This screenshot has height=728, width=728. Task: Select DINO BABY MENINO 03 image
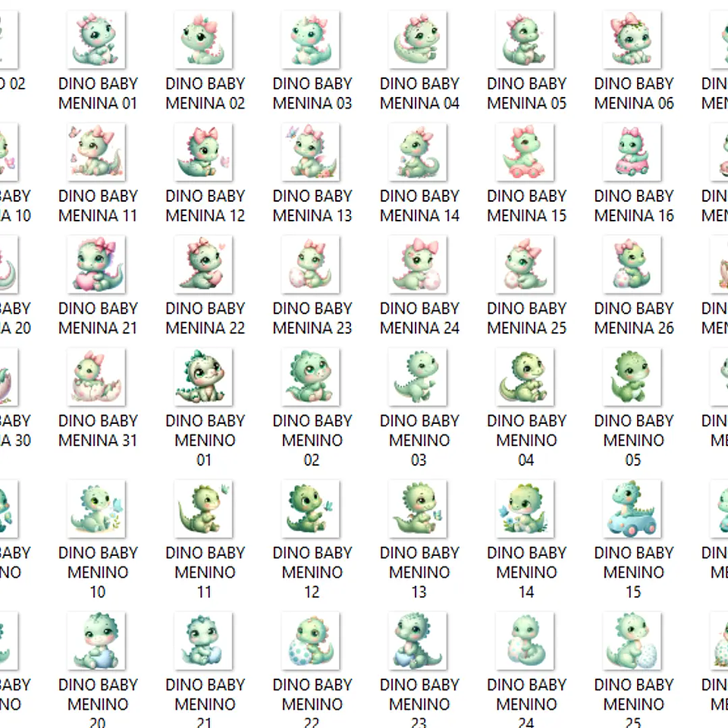pos(419,377)
